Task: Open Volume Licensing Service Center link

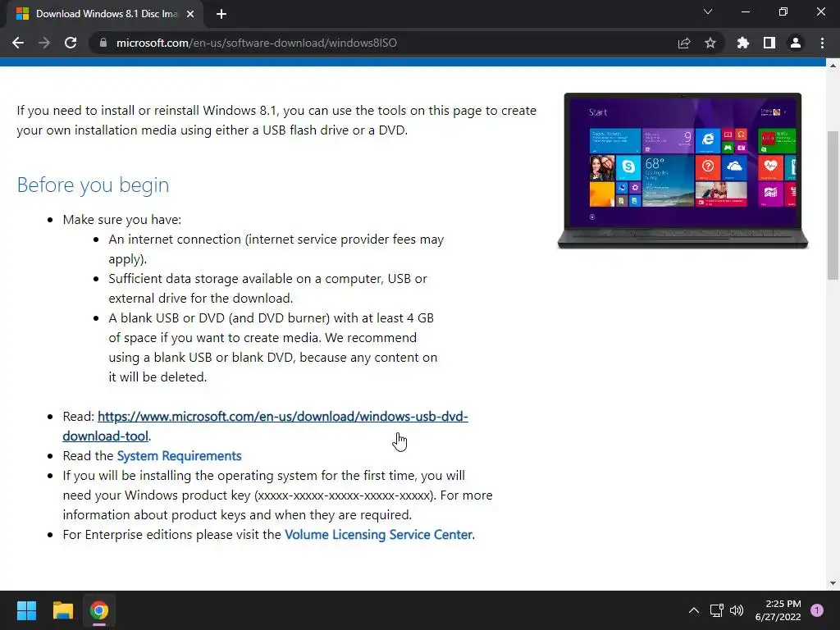Action: [x=378, y=535]
